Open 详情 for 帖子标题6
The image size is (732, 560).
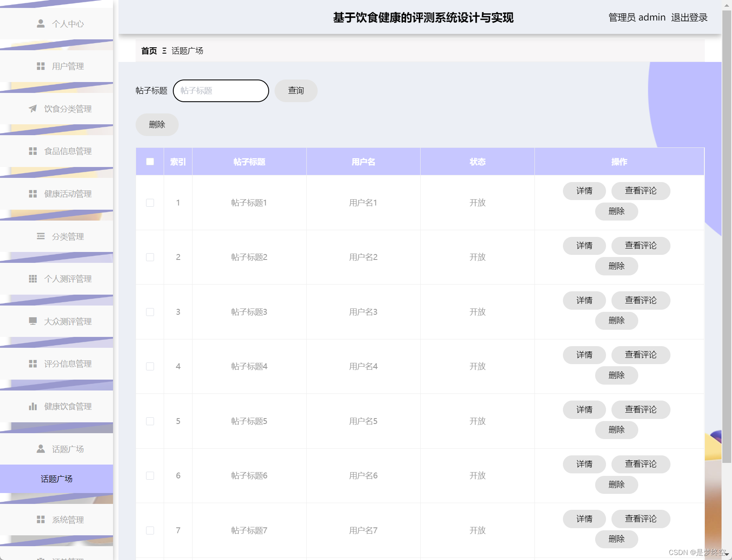click(584, 464)
